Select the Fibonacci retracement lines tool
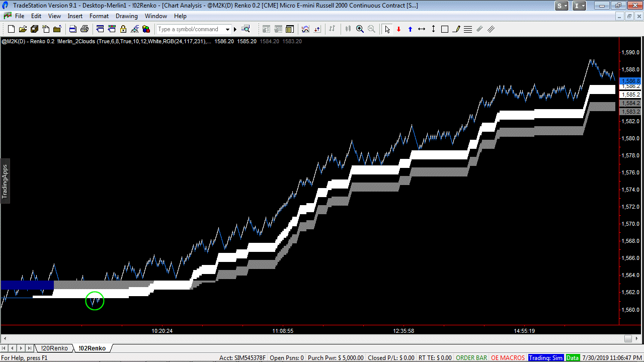 point(468,29)
